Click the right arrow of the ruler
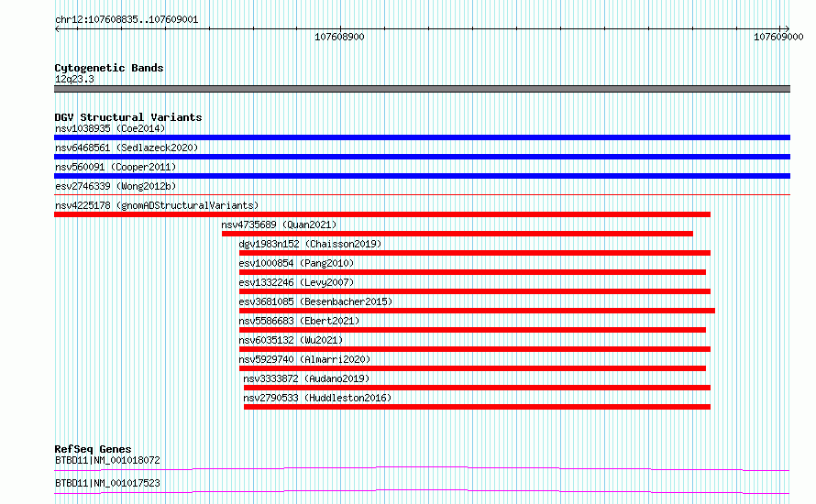Screen dimensions: 816x504 pyautogui.click(x=787, y=28)
